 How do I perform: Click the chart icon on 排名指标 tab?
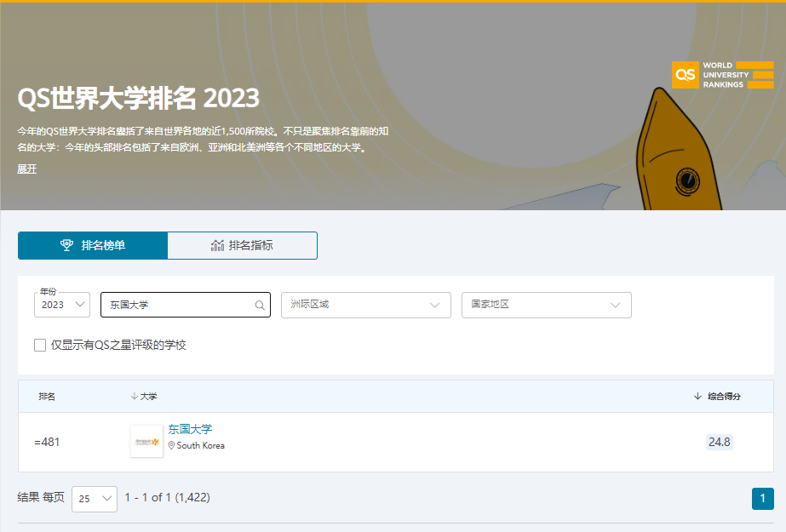[217, 245]
